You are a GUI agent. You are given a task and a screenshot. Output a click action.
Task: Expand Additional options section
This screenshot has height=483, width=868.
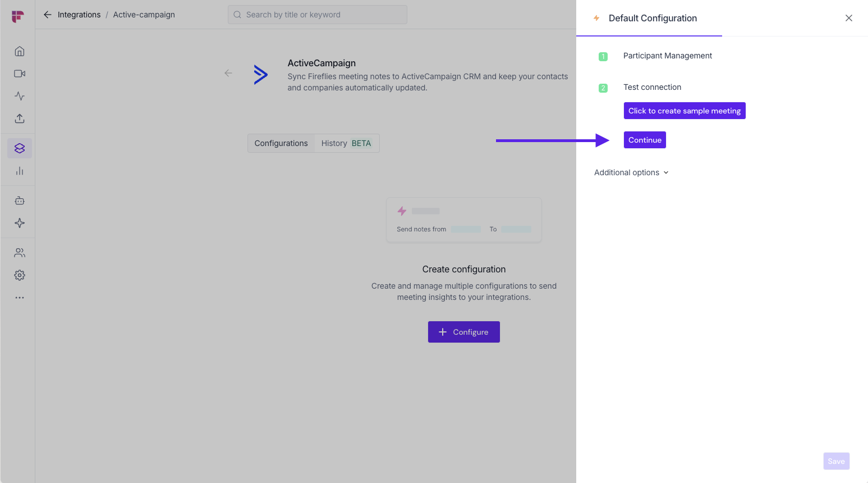[631, 172]
